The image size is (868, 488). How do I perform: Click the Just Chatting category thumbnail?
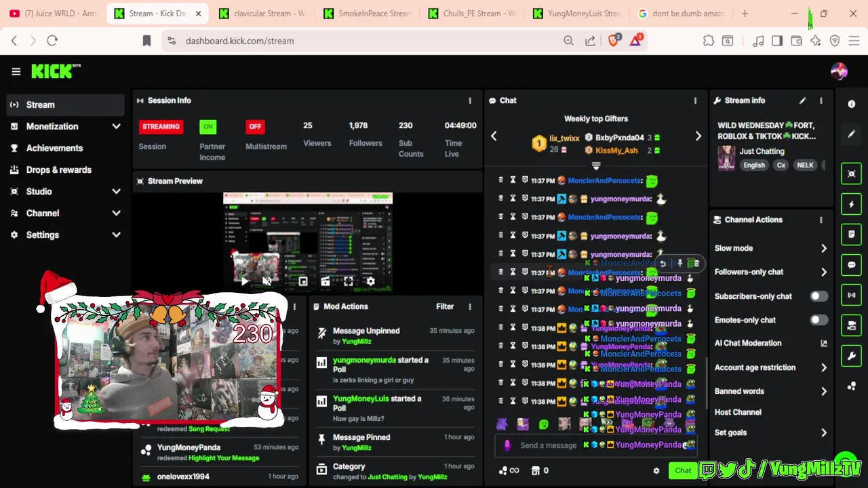click(726, 158)
